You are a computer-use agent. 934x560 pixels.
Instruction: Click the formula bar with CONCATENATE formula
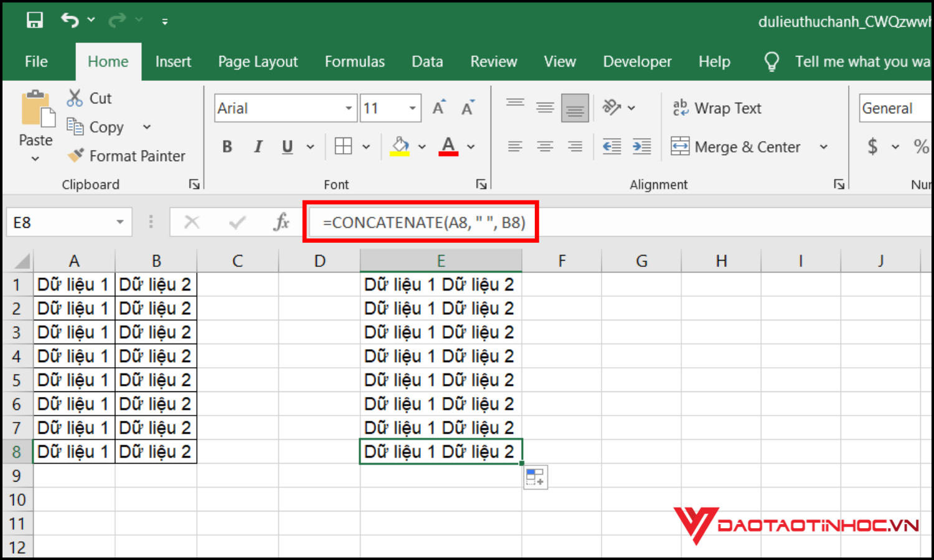(x=423, y=222)
